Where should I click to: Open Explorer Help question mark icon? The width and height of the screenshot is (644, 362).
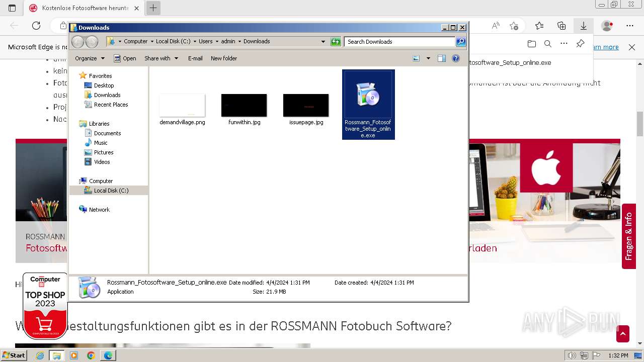(456, 58)
